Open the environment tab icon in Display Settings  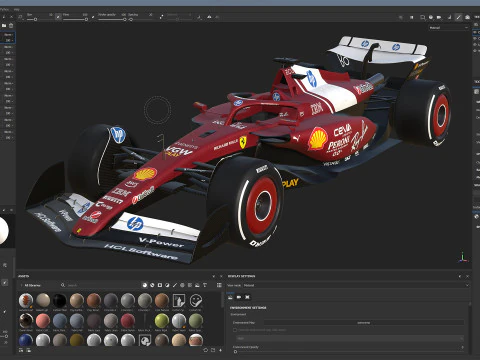(x=230, y=297)
